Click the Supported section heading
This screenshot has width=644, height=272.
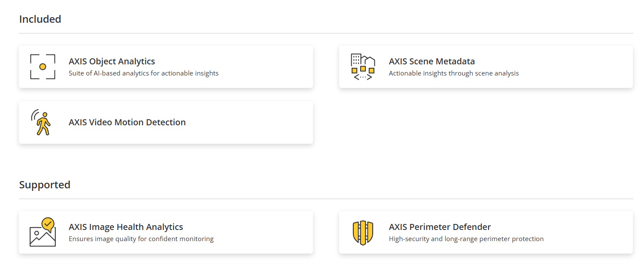click(x=45, y=185)
